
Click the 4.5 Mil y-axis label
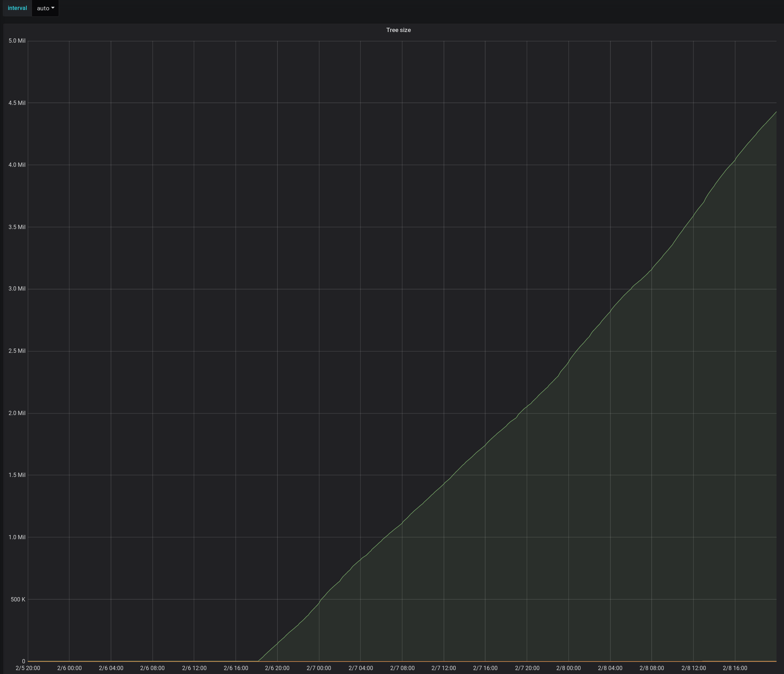click(x=17, y=103)
